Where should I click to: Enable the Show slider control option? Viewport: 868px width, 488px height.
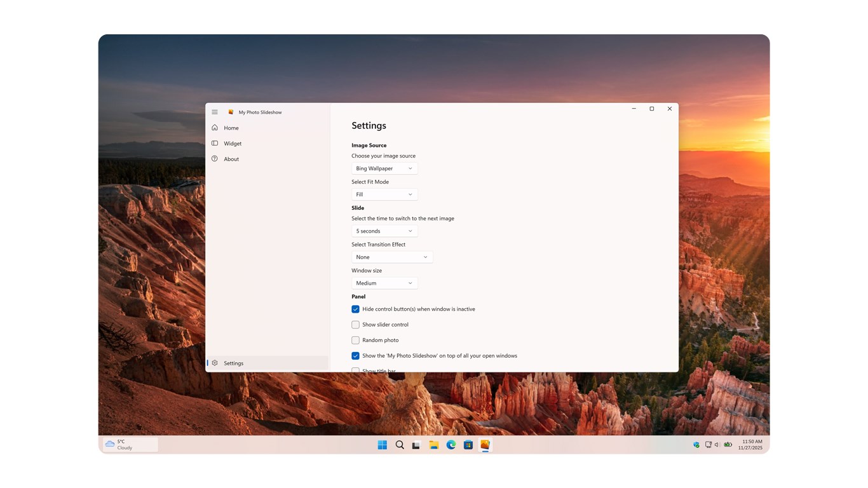click(355, 324)
